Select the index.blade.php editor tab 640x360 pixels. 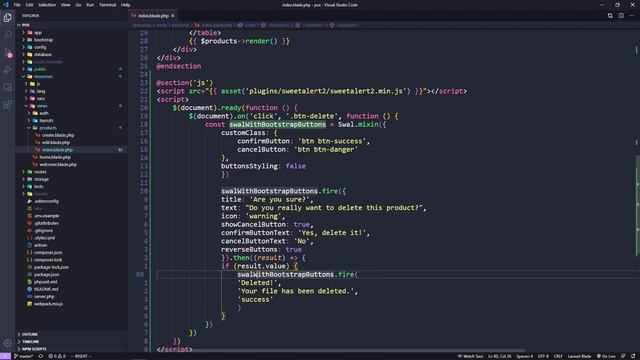[x=153, y=16]
